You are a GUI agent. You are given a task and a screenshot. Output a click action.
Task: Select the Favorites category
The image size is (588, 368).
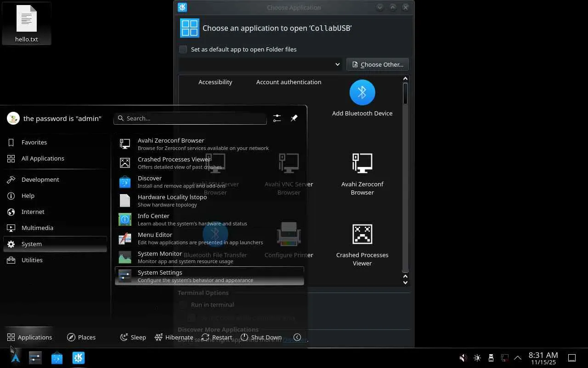55,143
